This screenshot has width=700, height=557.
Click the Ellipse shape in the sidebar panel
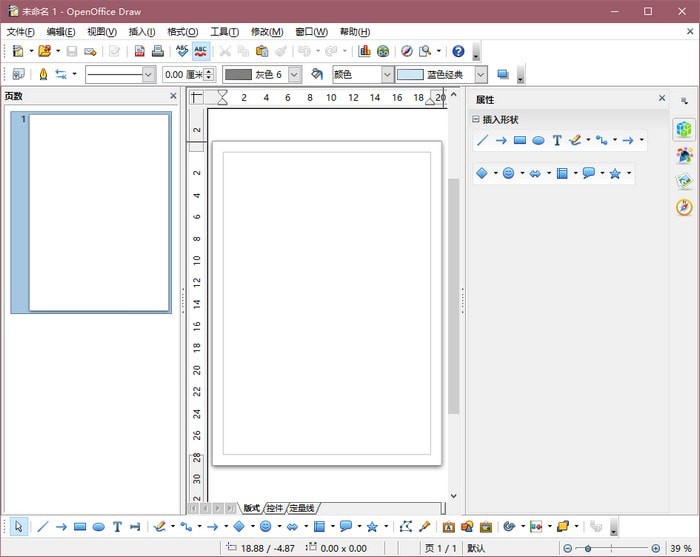click(538, 141)
